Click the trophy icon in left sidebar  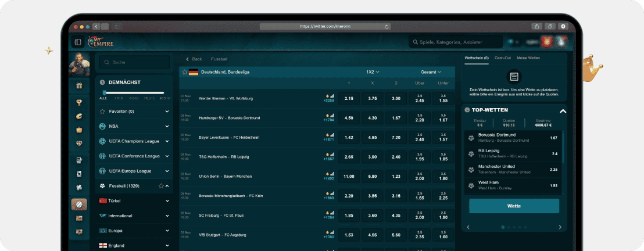coord(79,102)
